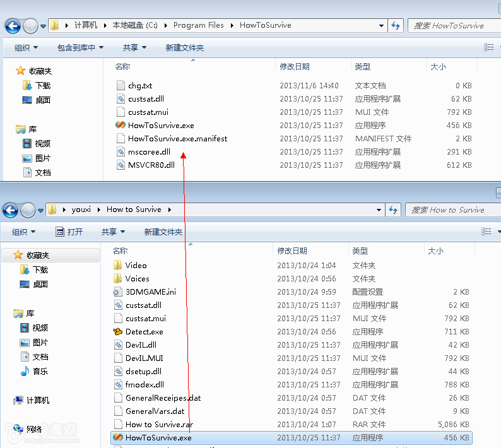Click the HowToSurvive.exe icon in top window
This screenshot has width=501, height=448.
[121, 126]
